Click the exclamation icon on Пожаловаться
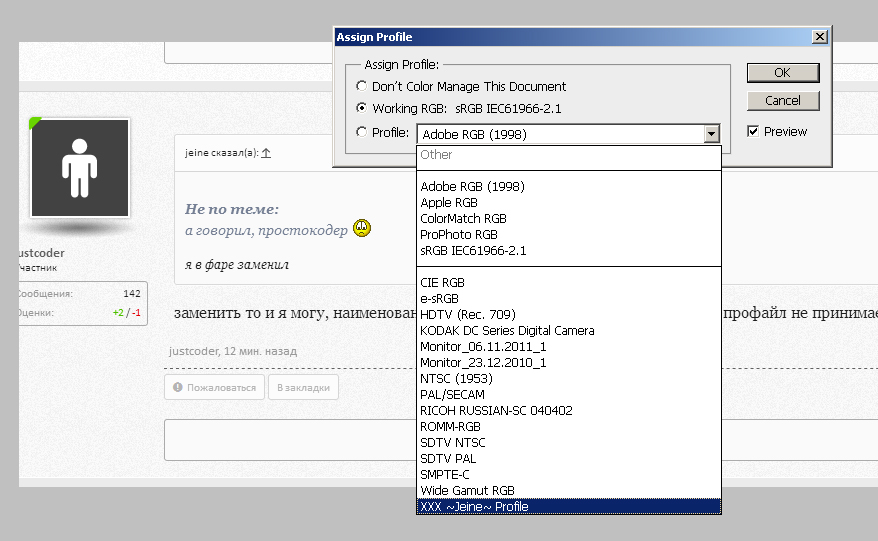878x541 pixels. 178,387
